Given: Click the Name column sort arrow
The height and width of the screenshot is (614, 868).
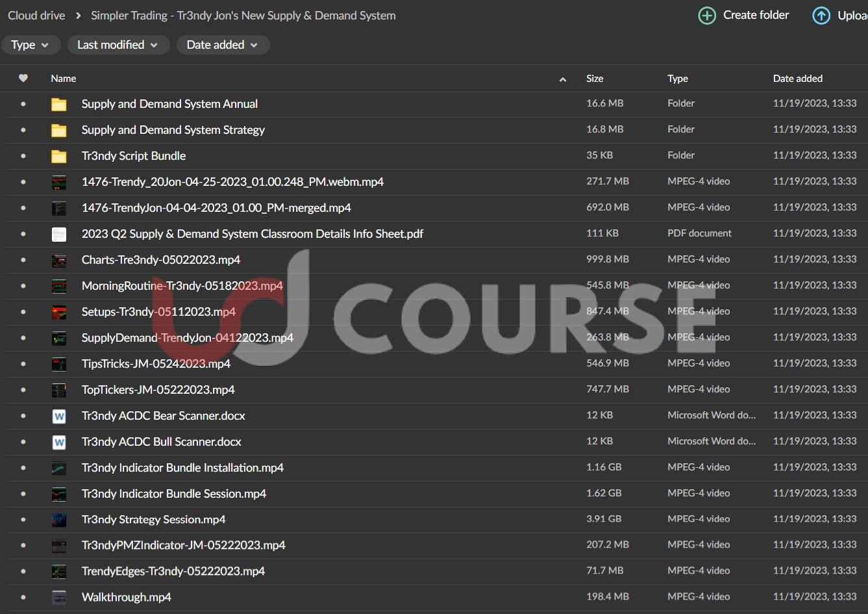Looking at the screenshot, I should pos(562,79).
